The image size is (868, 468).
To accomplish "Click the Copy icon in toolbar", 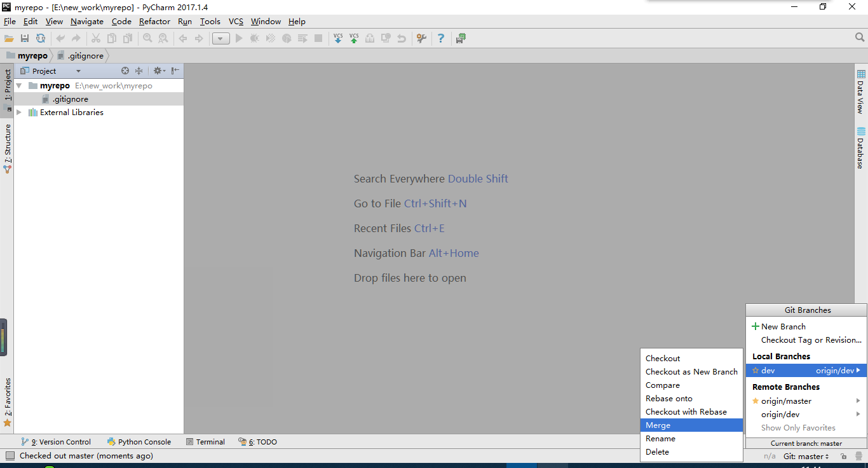I will [112, 39].
